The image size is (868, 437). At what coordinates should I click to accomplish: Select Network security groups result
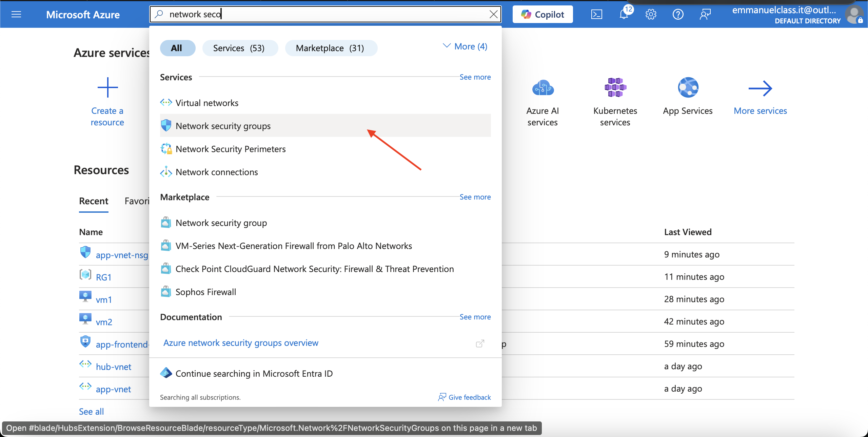tap(325, 126)
